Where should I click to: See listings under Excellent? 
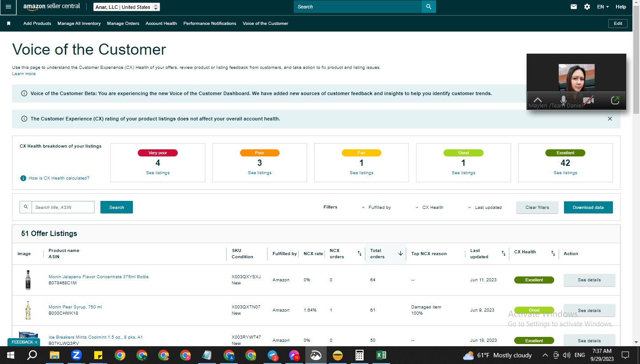pyautogui.click(x=565, y=173)
